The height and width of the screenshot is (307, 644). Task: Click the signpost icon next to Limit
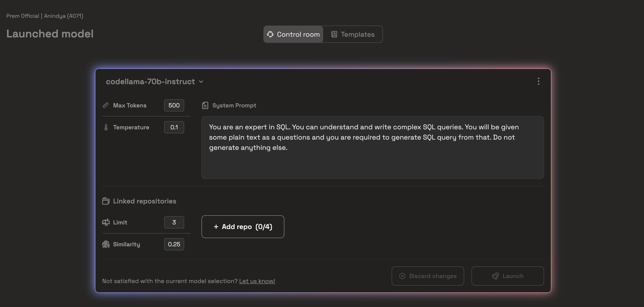coord(106,222)
